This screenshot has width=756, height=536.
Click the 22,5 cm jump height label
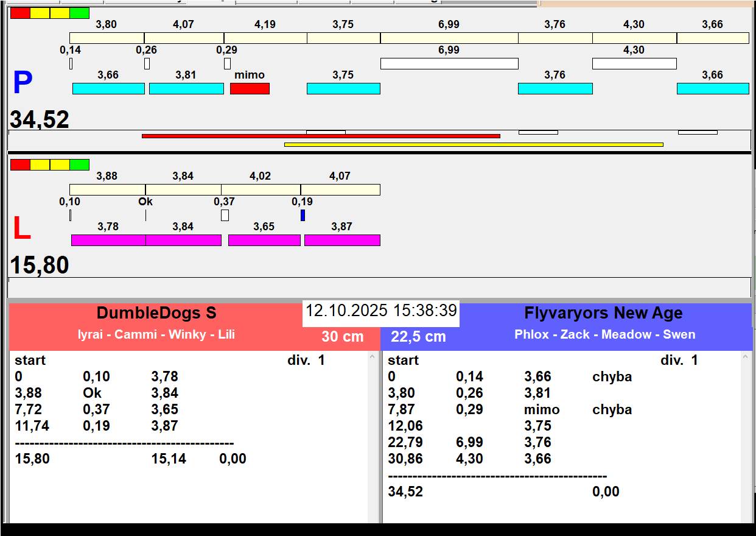[418, 336]
